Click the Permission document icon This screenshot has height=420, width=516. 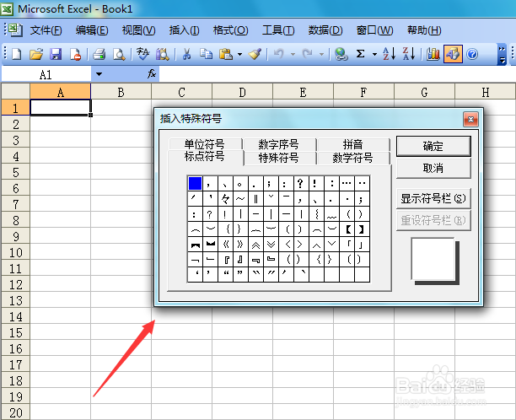coord(75,54)
